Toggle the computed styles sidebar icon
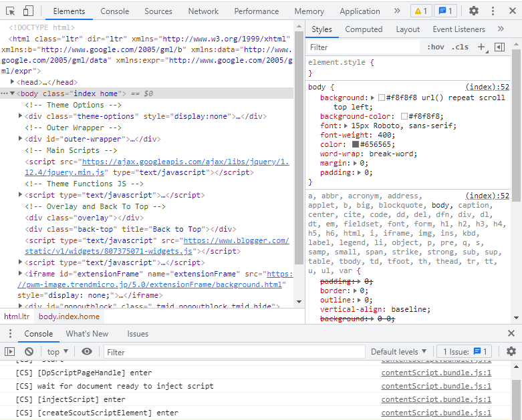Viewport: 522px width, 420px height. (499, 47)
